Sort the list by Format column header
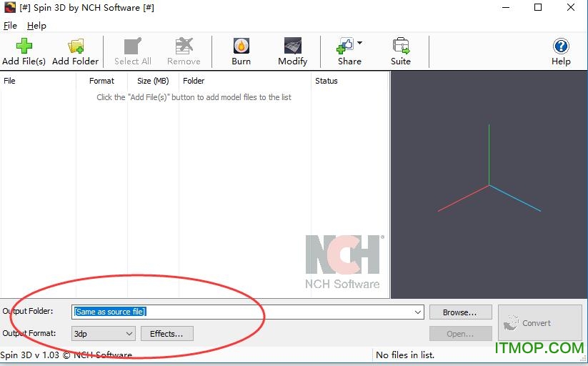Image resolution: width=588 pixels, height=366 pixels. 101,81
